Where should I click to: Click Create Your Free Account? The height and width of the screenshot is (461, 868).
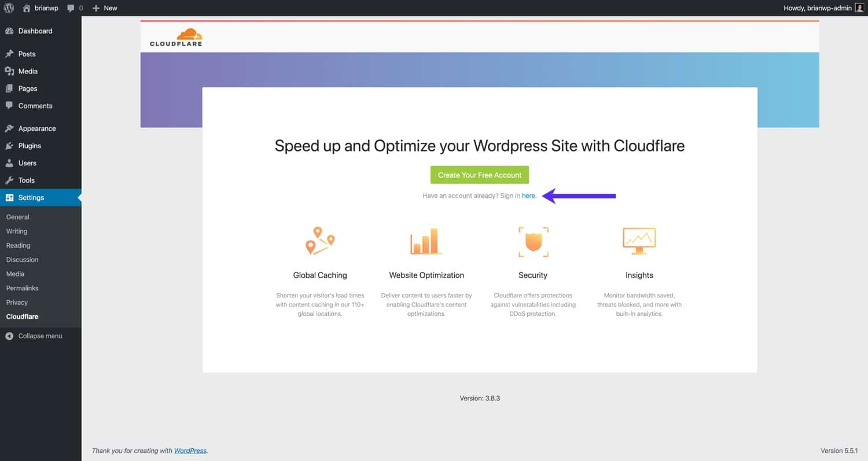(x=479, y=175)
